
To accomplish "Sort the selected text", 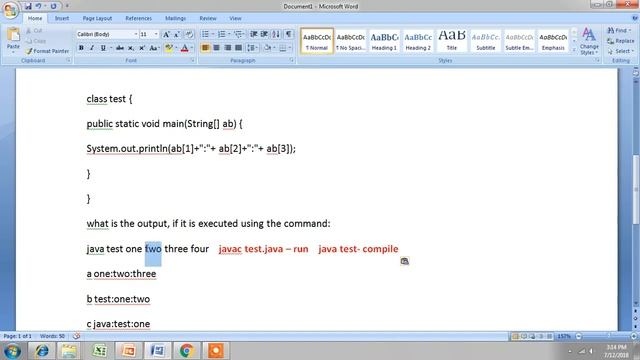I will 276,34.
